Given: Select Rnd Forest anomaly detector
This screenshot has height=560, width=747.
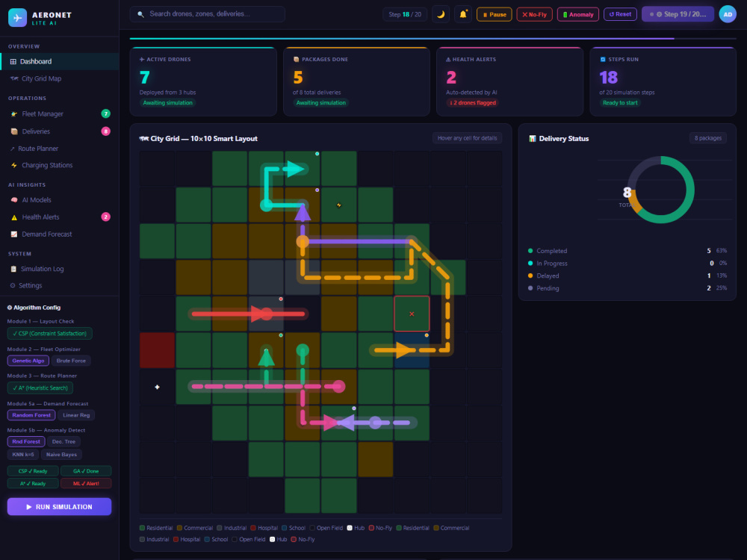Looking at the screenshot, I should (26, 442).
